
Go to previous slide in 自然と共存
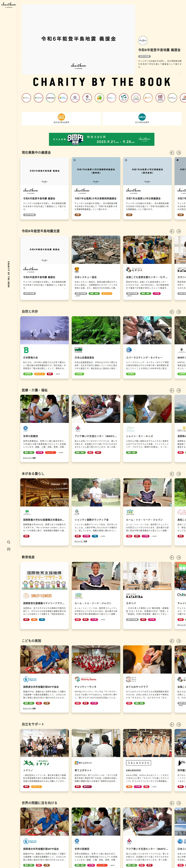click(x=172, y=312)
